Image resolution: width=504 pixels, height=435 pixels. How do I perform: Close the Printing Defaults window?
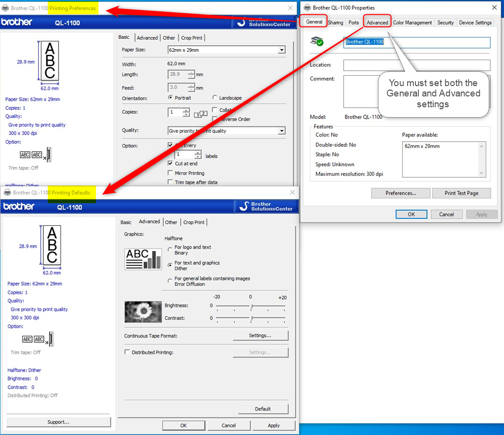tap(292, 192)
